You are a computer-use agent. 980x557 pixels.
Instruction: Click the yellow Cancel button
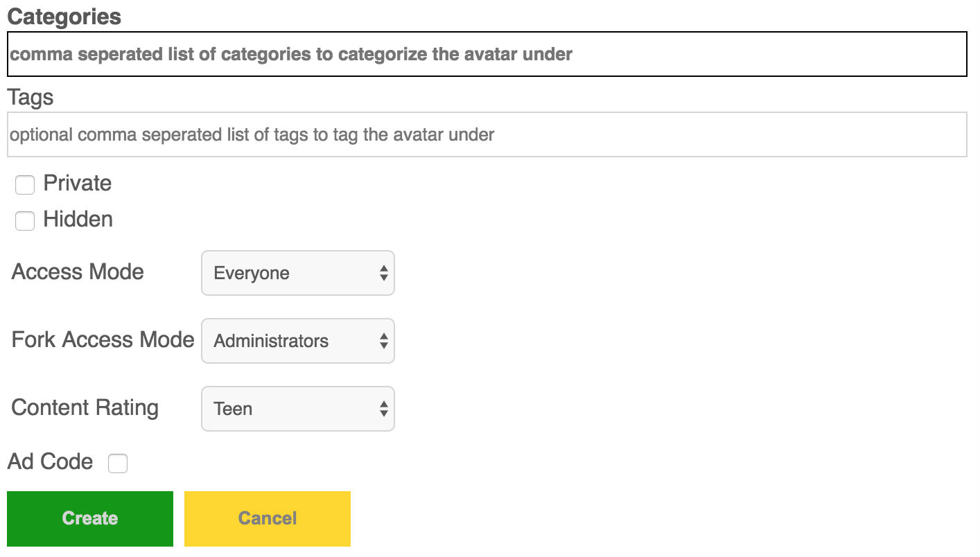(268, 519)
